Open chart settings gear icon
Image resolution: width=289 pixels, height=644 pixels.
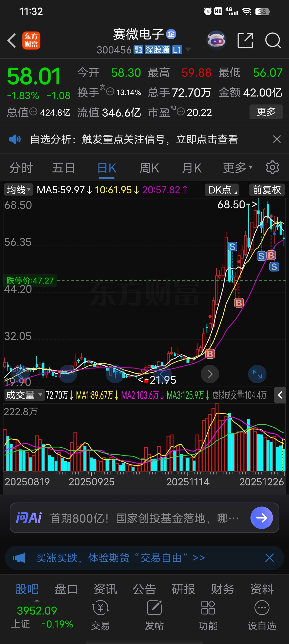[x=272, y=168]
